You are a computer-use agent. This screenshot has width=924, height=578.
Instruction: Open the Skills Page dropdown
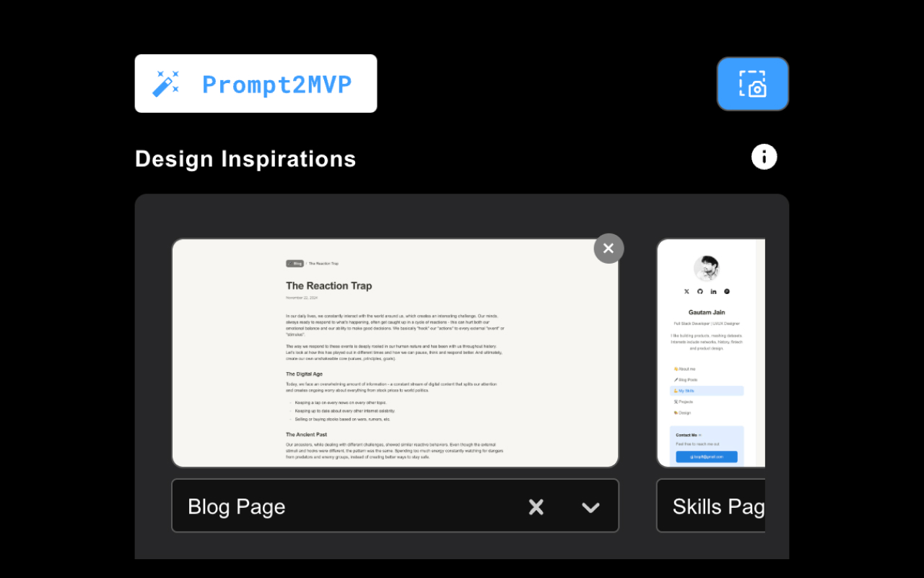click(710, 506)
